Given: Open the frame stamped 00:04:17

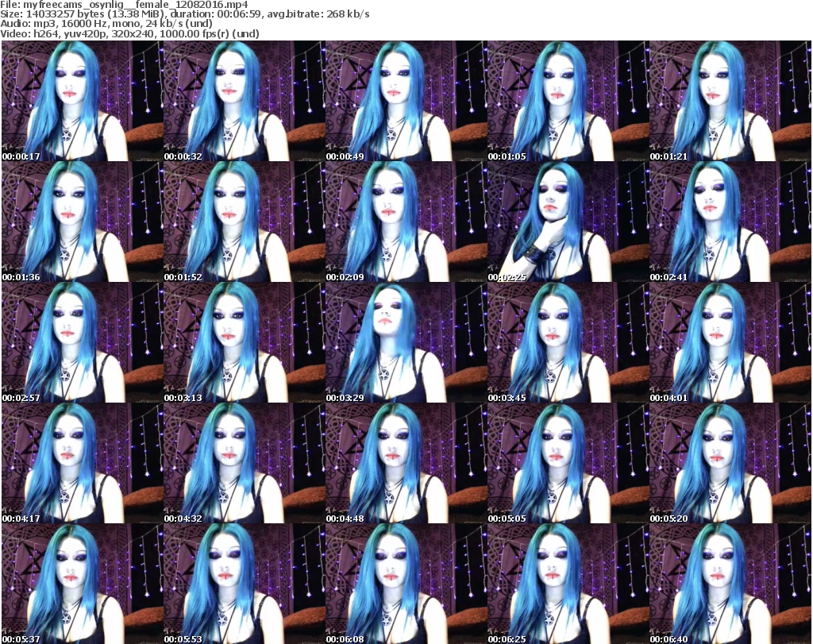Looking at the screenshot, I should [83, 463].
